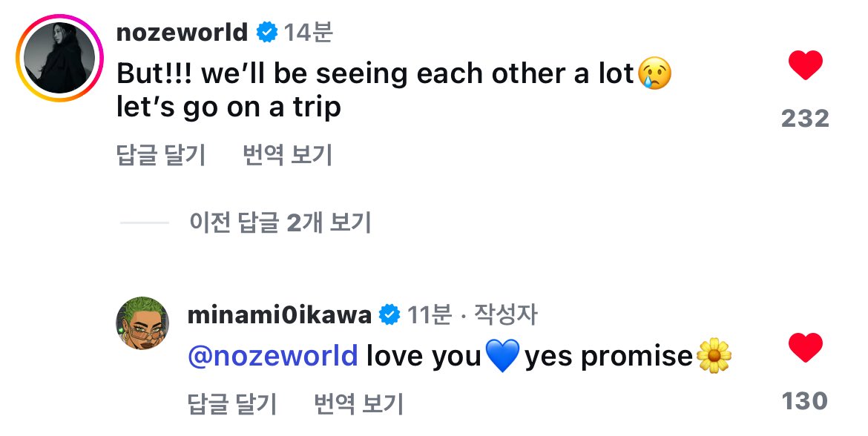
Task: Open the @nozeworld mention link
Action: pos(273,355)
